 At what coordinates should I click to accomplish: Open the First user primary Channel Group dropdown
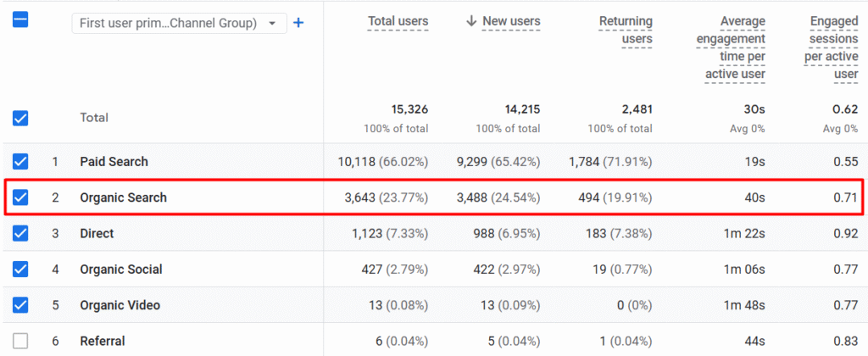pos(179,24)
